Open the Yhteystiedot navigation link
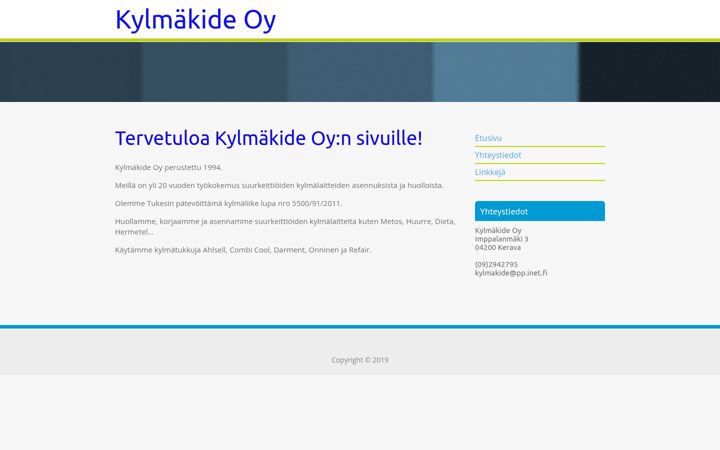This screenshot has width=720, height=450. [498, 155]
